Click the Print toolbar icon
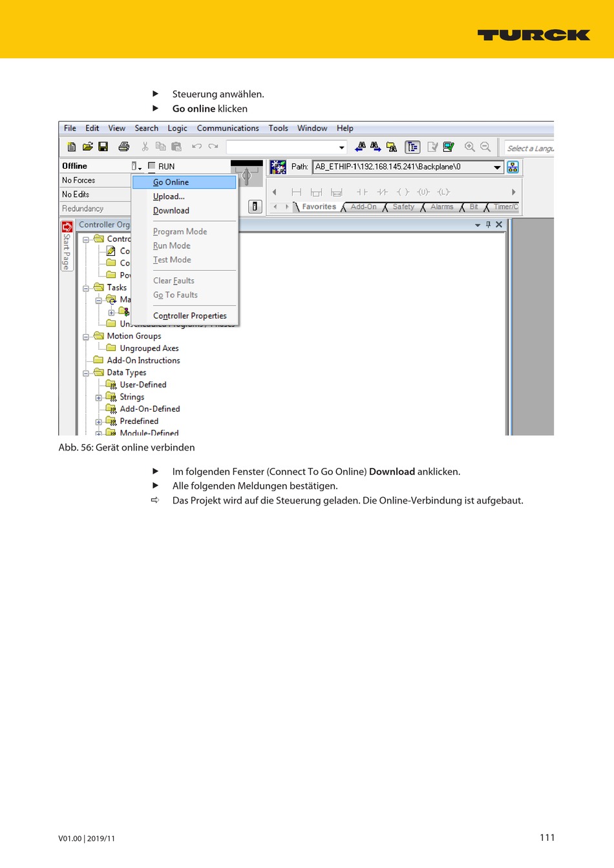 (x=124, y=147)
